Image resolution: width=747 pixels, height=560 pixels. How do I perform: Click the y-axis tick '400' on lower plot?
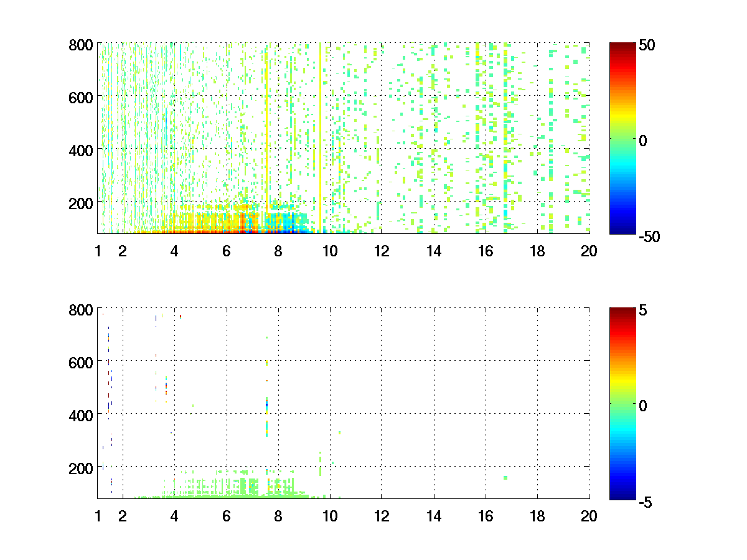pyautogui.click(x=81, y=415)
